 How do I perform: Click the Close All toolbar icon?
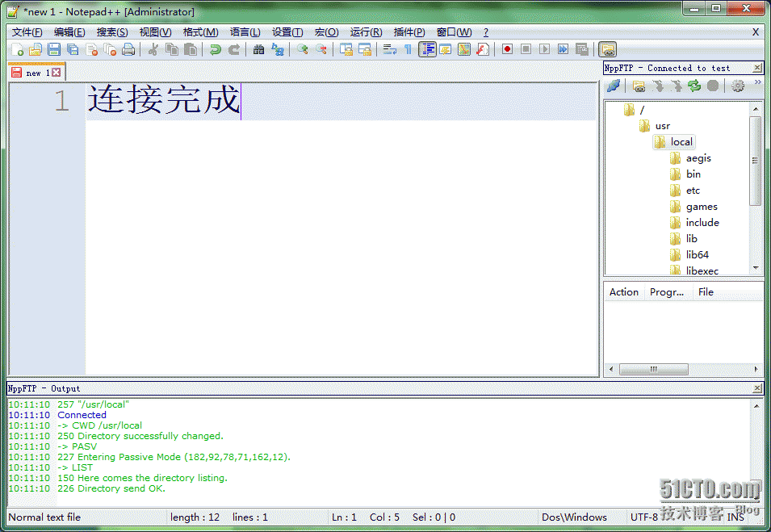tap(110, 49)
